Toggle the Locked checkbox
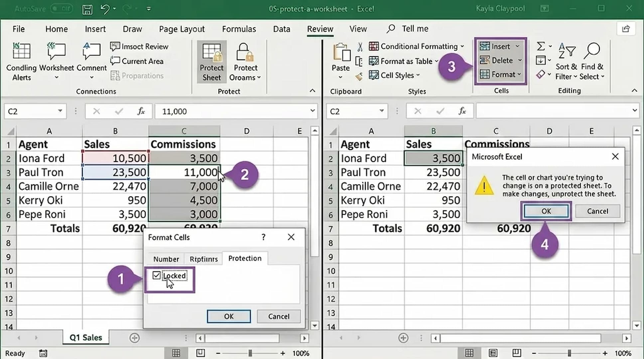This screenshot has height=359, width=644. click(156, 276)
